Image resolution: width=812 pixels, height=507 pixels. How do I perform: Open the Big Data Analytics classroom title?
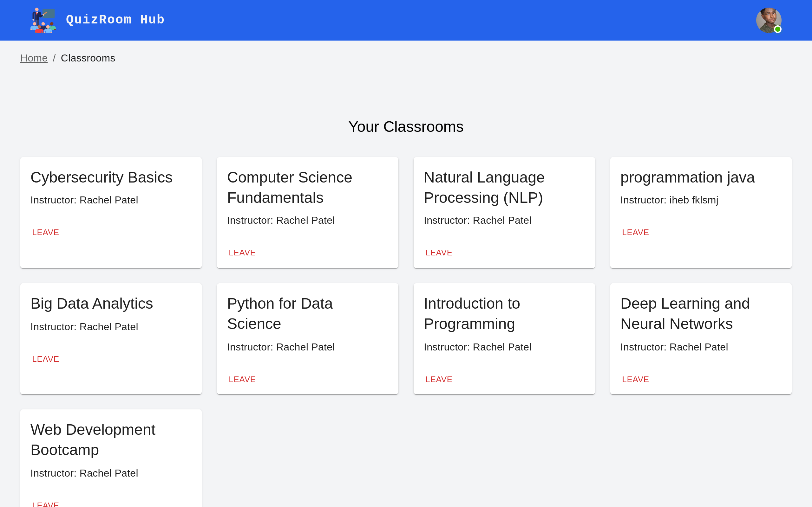[x=92, y=304]
